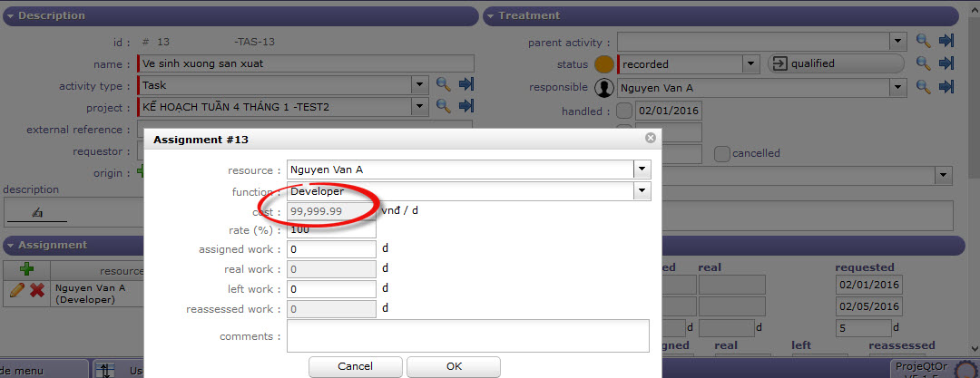Image resolution: width=980 pixels, height=378 pixels.
Task: Search project with the magnifier icon
Action: [x=443, y=106]
